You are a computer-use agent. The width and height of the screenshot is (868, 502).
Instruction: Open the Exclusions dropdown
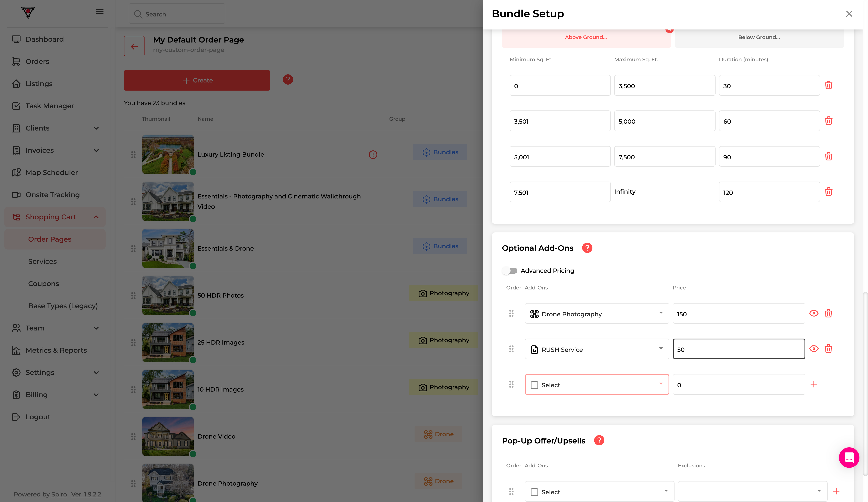(x=752, y=491)
